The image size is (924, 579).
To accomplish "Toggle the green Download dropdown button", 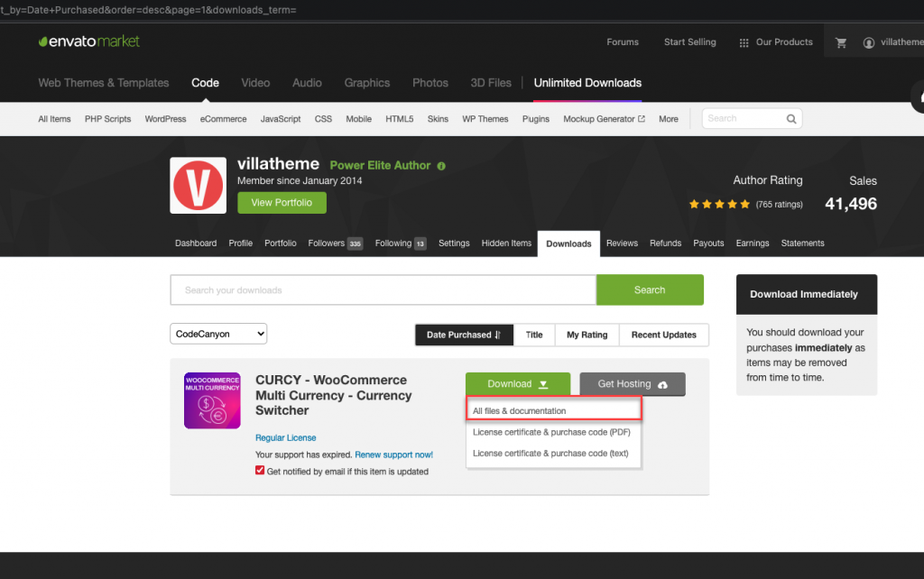I will click(x=518, y=384).
